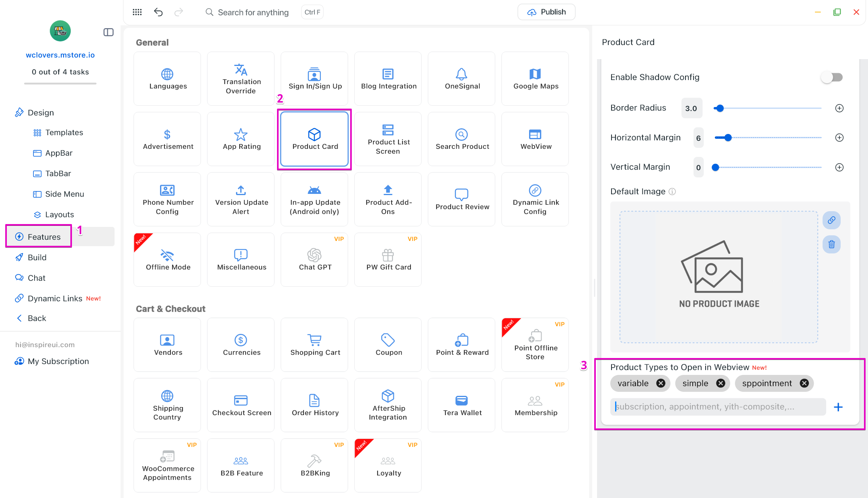The width and height of the screenshot is (868, 498).
Task: Open Templates in the Design menu
Action: [64, 132]
